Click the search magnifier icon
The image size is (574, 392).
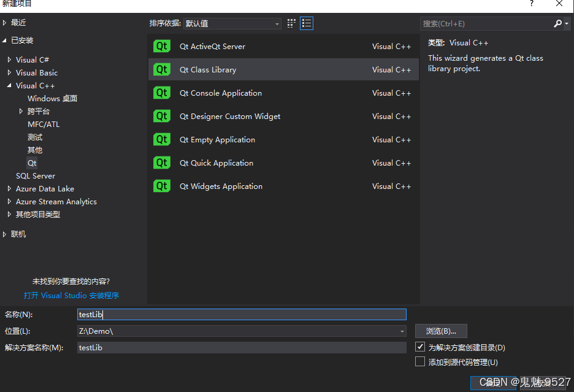[557, 23]
